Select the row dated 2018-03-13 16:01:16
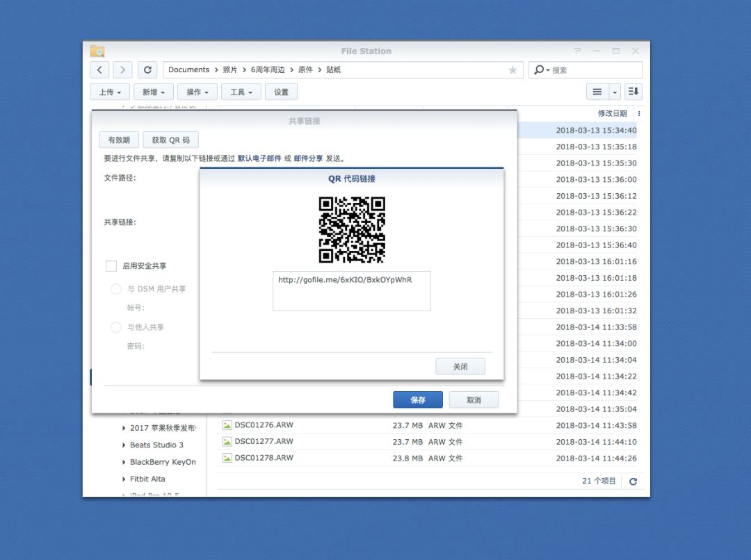 click(577, 261)
